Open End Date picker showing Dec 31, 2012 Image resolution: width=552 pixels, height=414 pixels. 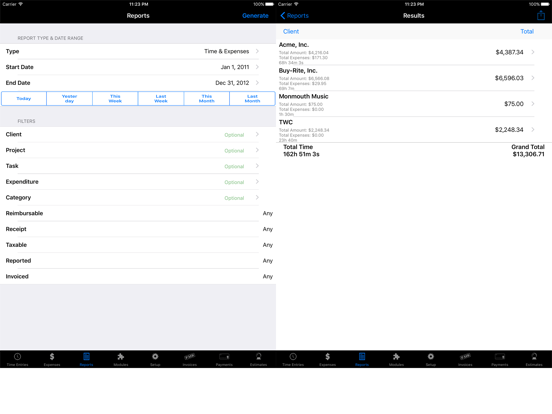(x=138, y=83)
